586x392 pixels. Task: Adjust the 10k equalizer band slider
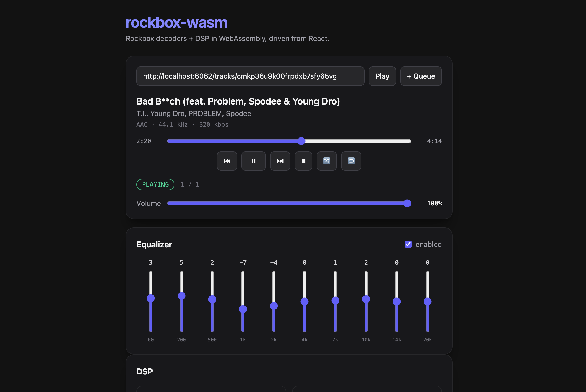[366, 302]
